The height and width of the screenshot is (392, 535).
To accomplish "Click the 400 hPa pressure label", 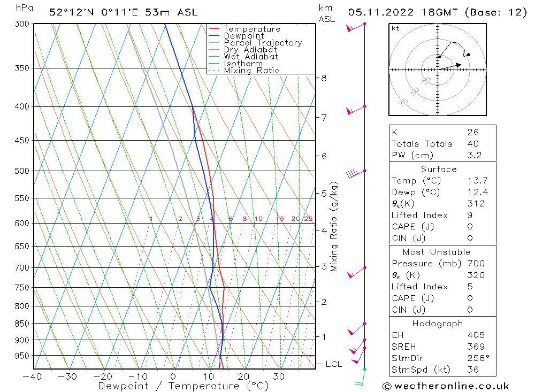I will [x=22, y=107].
